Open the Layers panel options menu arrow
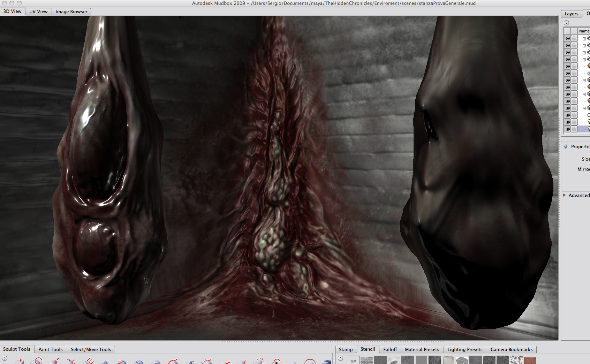The image size is (590, 364). coord(567,23)
